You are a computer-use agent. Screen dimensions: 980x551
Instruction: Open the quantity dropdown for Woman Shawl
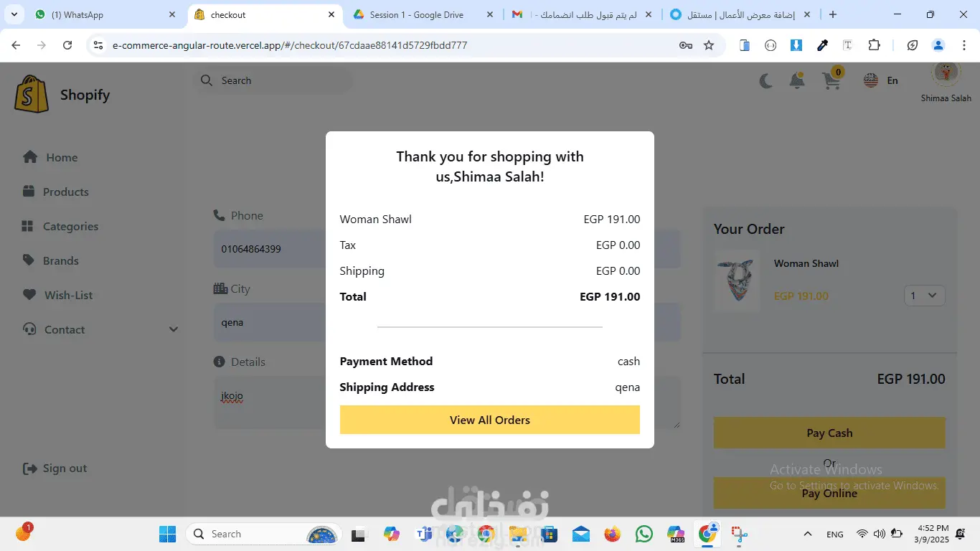coord(924,296)
